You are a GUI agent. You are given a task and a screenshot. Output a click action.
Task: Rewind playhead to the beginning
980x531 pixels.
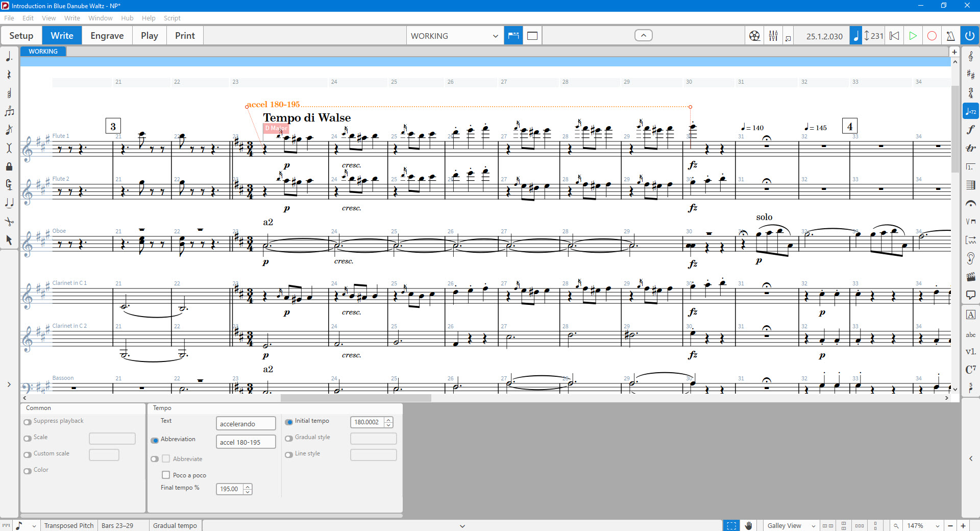pyautogui.click(x=894, y=36)
